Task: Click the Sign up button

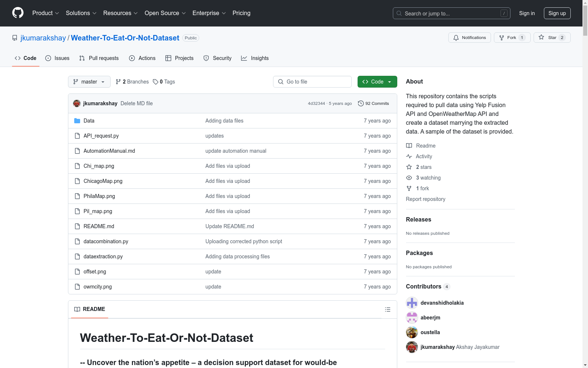Action: tap(557, 13)
